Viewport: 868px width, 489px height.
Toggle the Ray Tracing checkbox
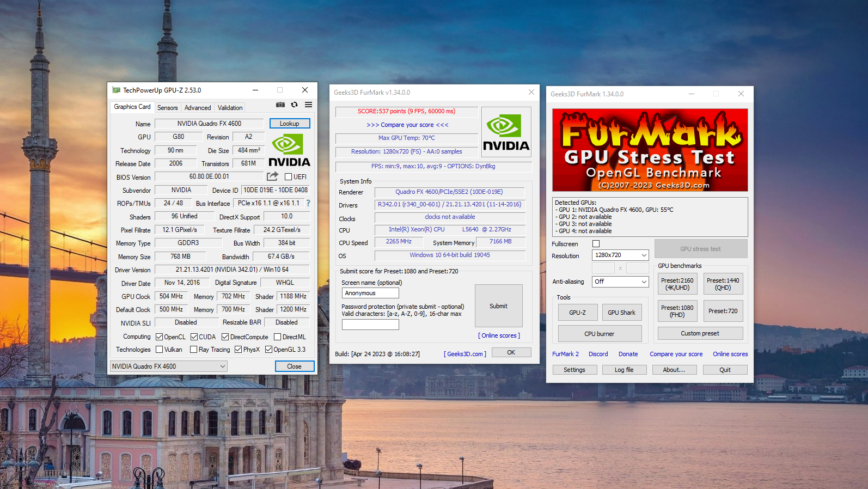point(194,350)
